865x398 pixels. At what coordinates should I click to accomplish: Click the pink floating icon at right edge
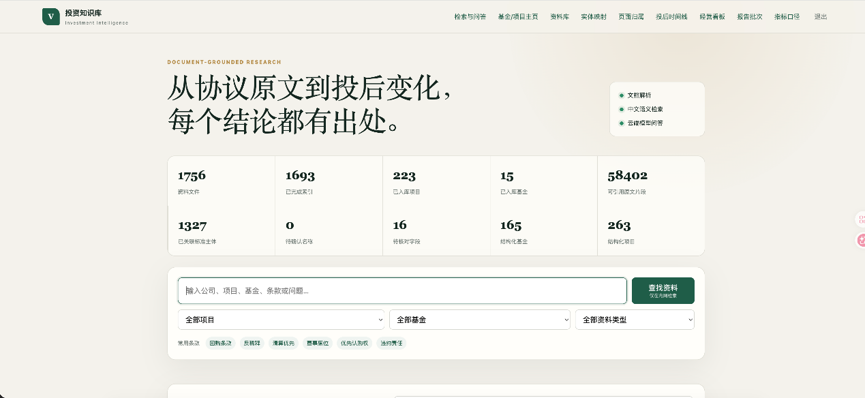(x=861, y=240)
